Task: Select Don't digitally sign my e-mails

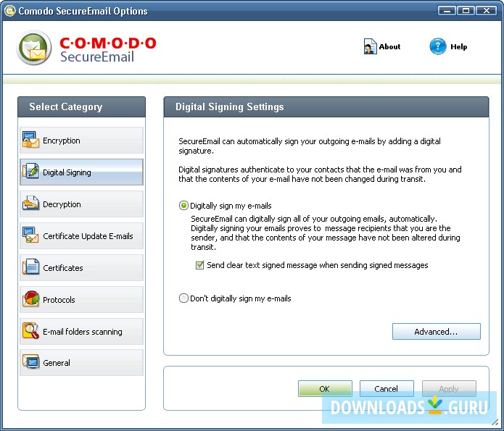Action: (x=183, y=298)
